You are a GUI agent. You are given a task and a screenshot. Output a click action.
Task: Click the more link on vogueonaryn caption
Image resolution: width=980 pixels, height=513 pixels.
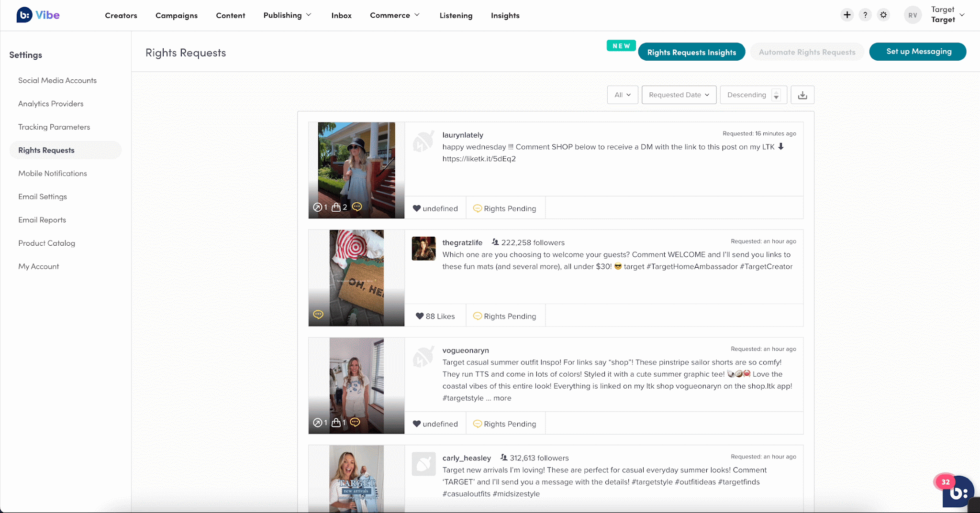tap(502, 398)
